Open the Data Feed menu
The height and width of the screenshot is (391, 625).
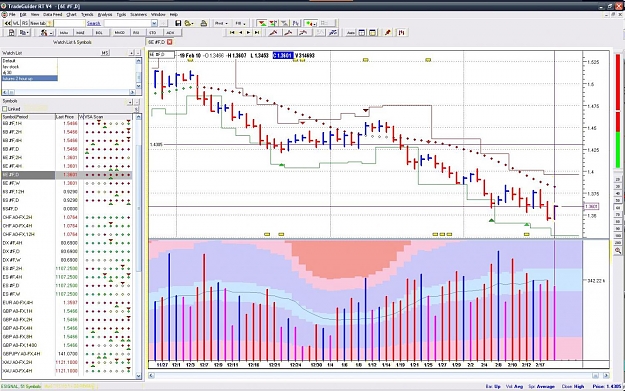pyautogui.click(x=53, y=15)
